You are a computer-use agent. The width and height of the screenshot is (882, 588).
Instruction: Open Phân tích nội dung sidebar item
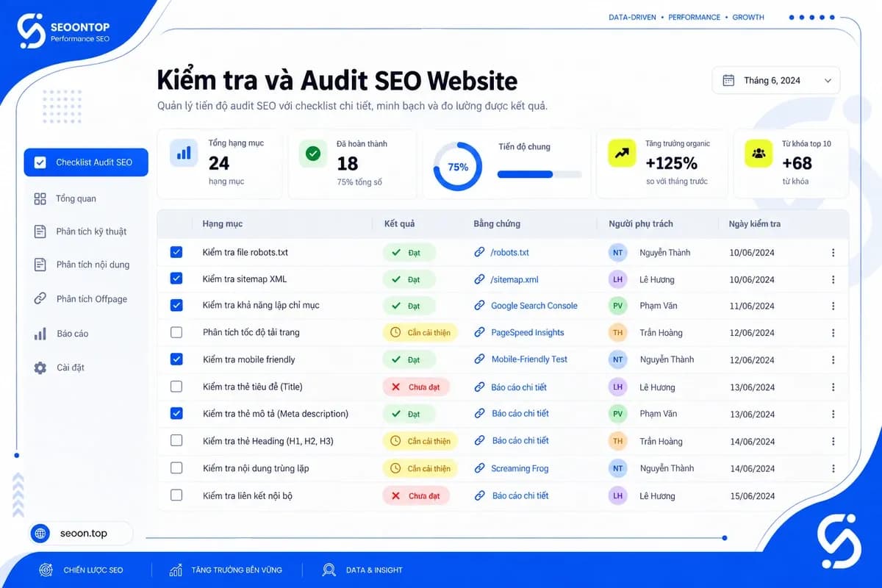coord(93,265)
